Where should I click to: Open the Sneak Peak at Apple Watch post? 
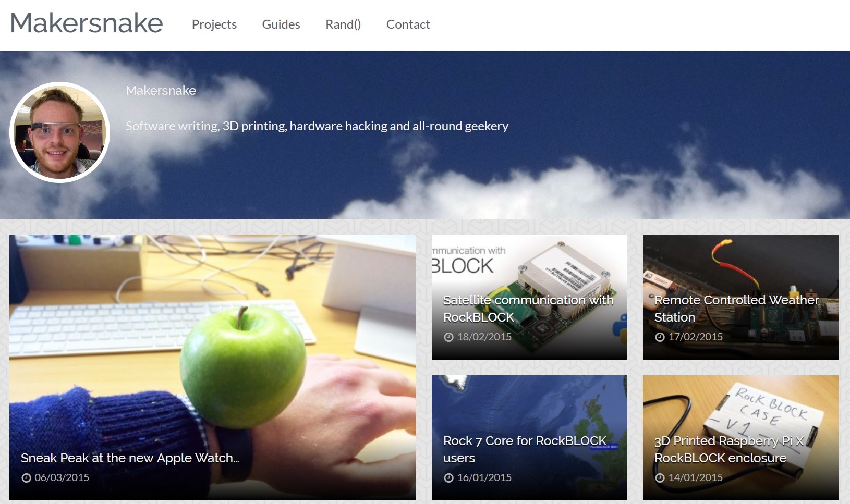coord(130,458)
